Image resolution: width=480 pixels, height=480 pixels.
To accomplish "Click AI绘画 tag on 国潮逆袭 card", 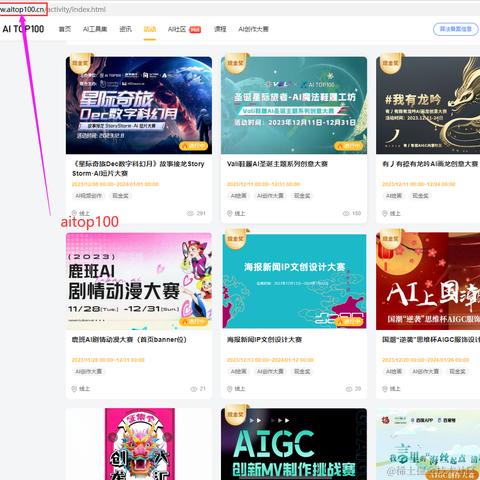I will [x=394, y=371].
